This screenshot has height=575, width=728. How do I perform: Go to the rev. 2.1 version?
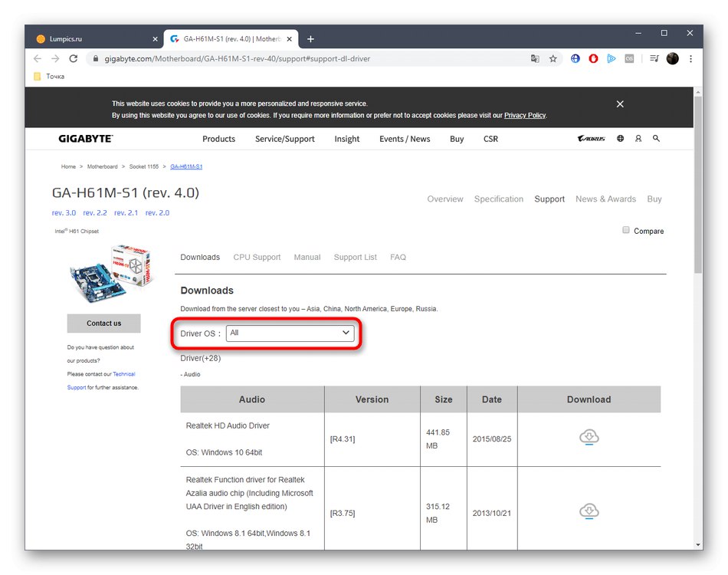[x=126, y=212]
